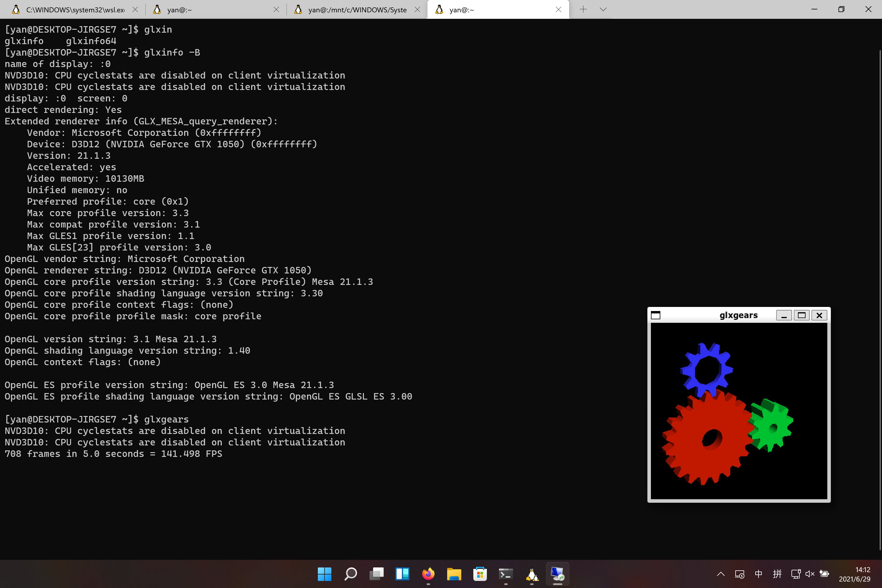Image resolution: width=882 pixels, height=588 pixels.
Task: Click the 'glxinfo -B' command line
Action: click(102, 53)
